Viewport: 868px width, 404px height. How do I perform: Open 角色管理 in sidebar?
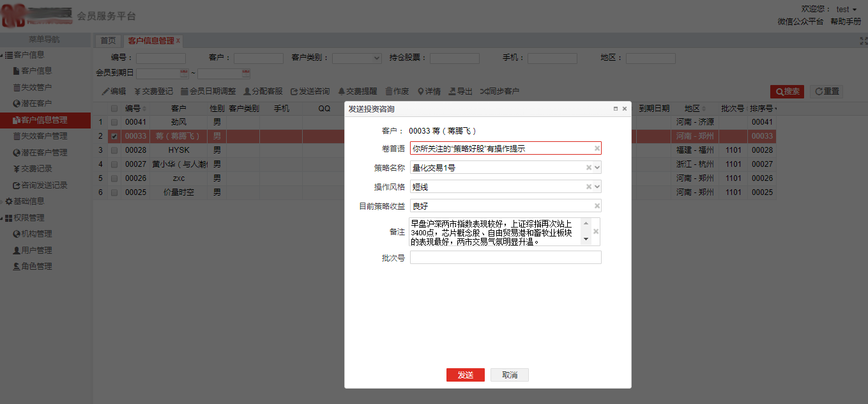[x=33, y=267]
